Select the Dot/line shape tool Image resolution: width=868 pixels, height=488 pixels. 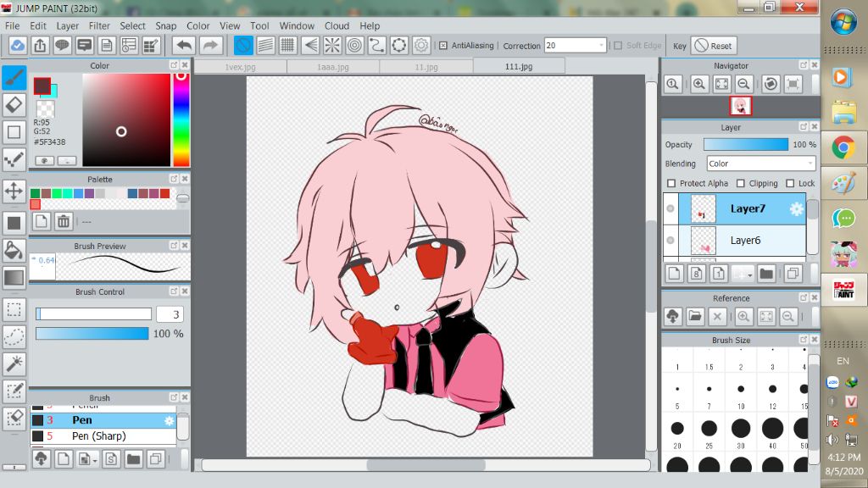[x=14, y=159]
